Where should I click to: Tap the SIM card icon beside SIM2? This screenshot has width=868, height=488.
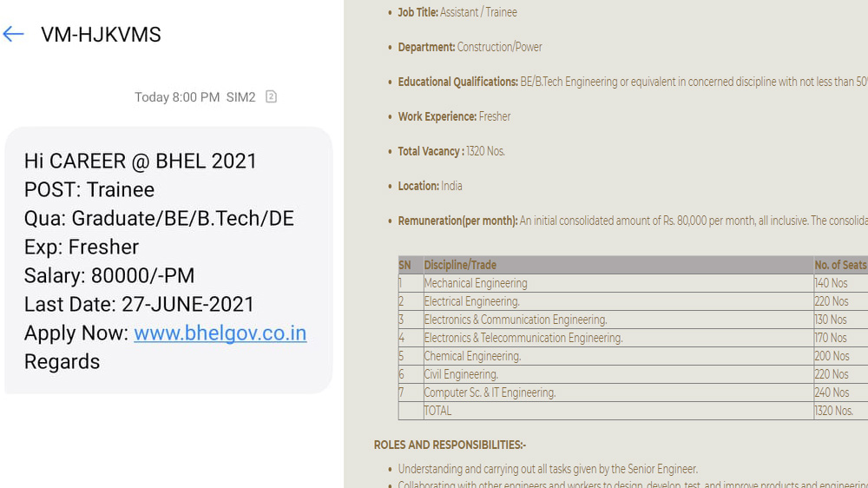point(271,96)
